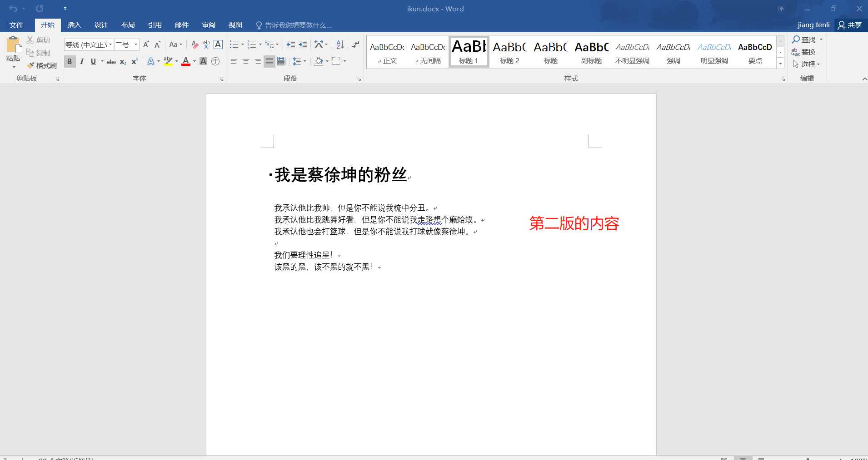Apply character border with the boxed A icon
Screen dimensions: 868x460
click(x=218, y=45)
